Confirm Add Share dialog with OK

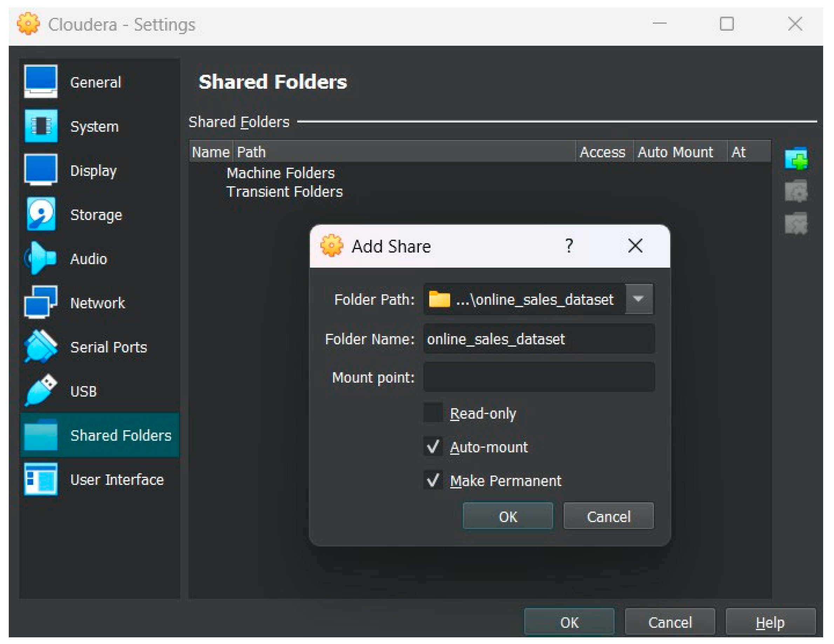tap(508, 516)
